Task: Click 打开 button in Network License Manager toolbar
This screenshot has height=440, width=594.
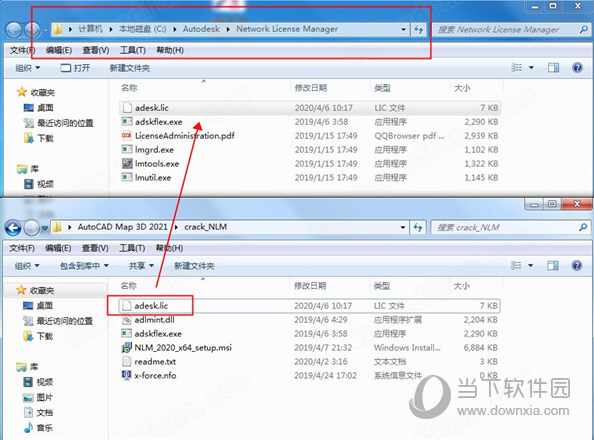Action: [x=75, y=68]
